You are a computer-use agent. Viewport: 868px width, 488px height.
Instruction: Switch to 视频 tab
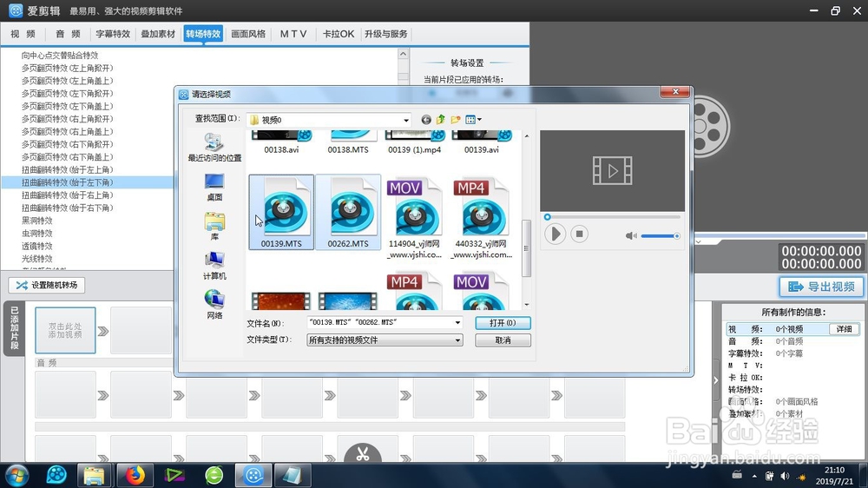pos(23,34)
